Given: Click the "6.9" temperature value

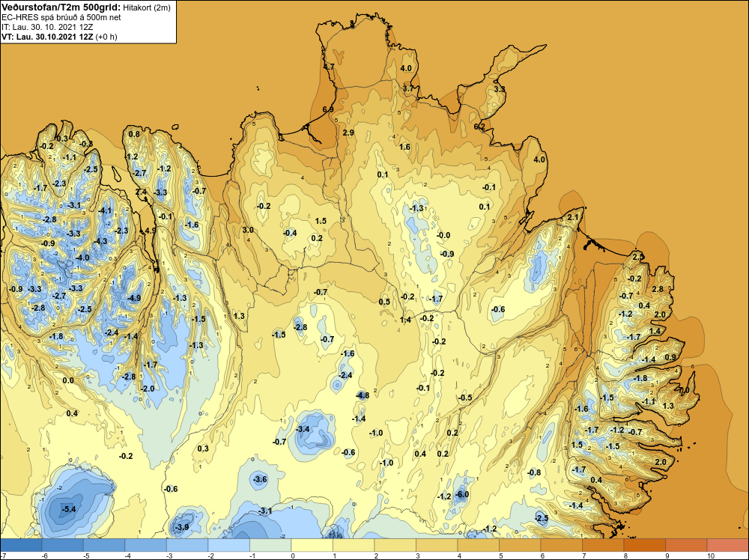Looking at the screenshot, I should (328, 109).
